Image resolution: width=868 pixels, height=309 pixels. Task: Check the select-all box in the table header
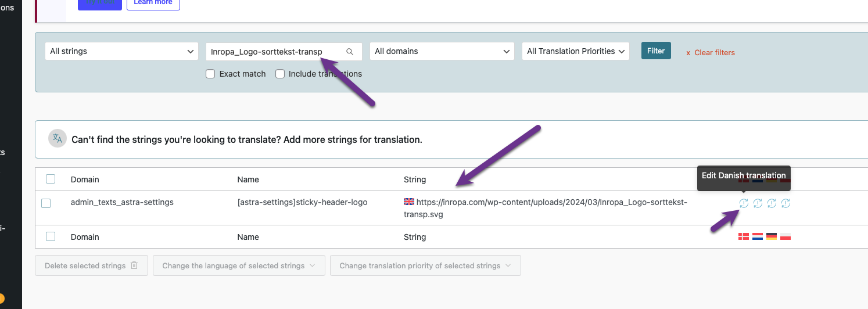tap(51, 179)
